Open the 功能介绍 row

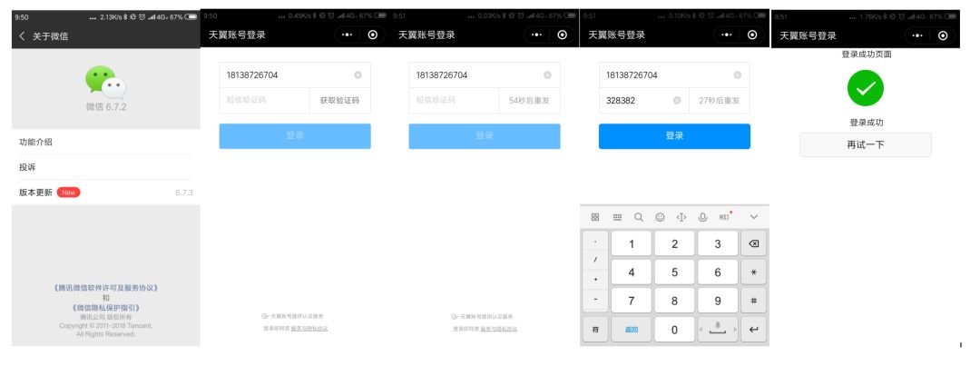click(x=105, y=142)
